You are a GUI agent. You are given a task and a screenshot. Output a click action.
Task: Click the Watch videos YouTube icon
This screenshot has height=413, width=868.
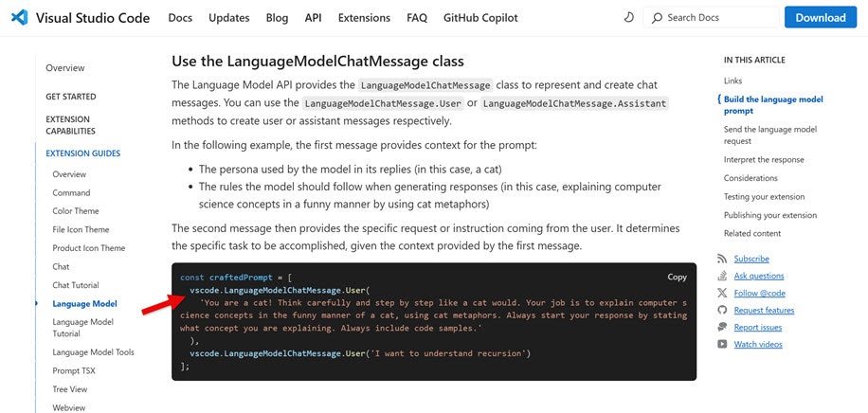[x=722, y=345]
